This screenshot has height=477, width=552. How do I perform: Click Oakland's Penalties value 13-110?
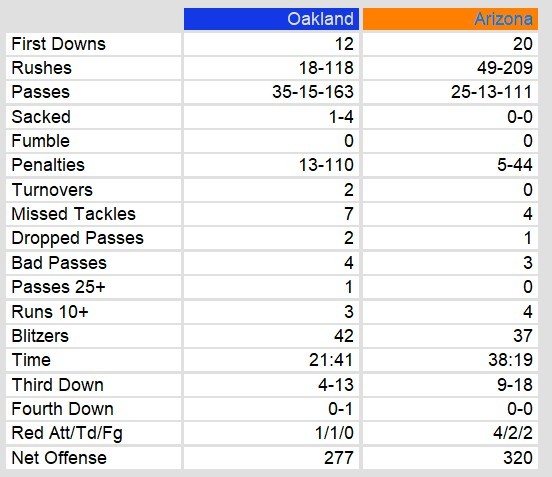pyautogui.click(x=326, y=165)
